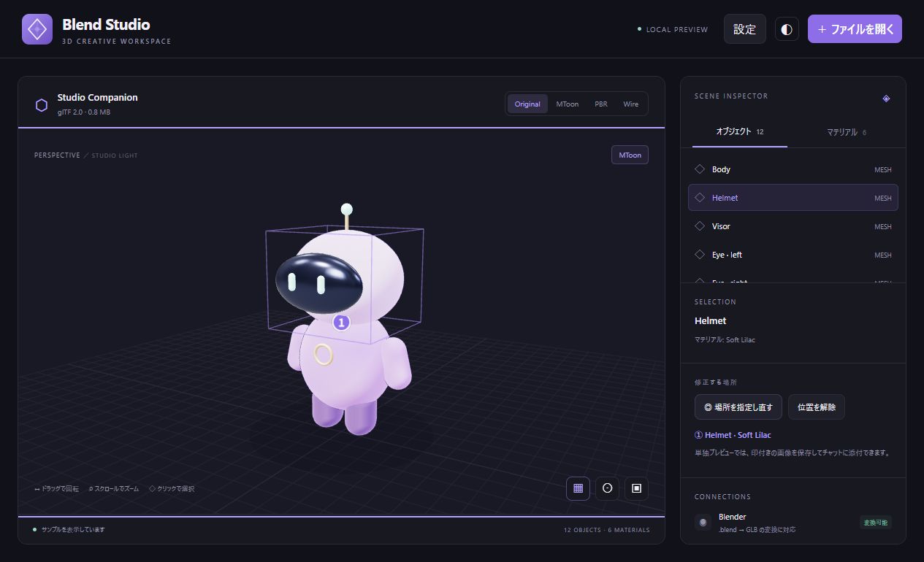
Task: Click the Blender connection icon
Action: (x=703, y=522)
